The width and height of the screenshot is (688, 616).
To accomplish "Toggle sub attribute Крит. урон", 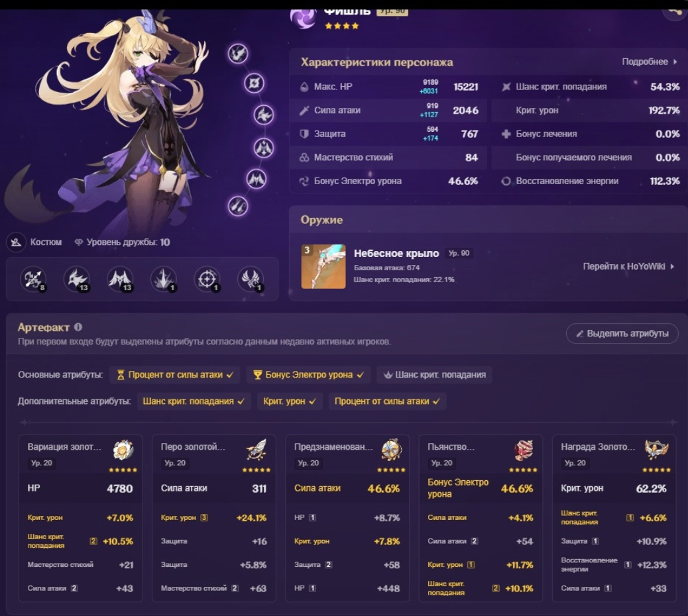I will coord(290,401).
